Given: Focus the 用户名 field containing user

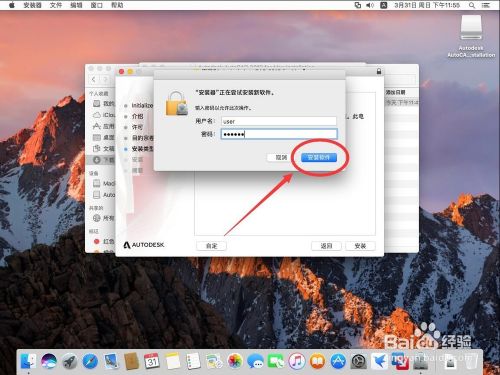Looking at the screenshot, I should point(279,121).
